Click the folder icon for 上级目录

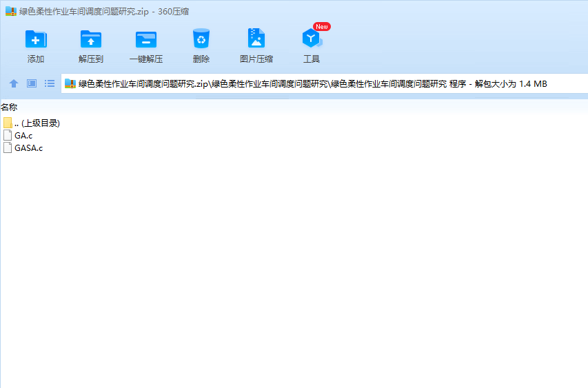click(8, 123)
